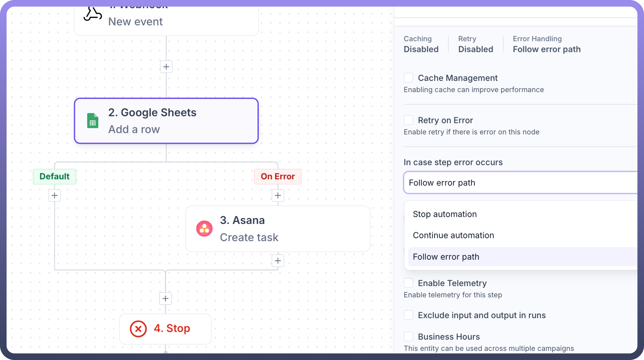Enable the Cache Management checkbox
644x360 pixels.
(409, 78)
